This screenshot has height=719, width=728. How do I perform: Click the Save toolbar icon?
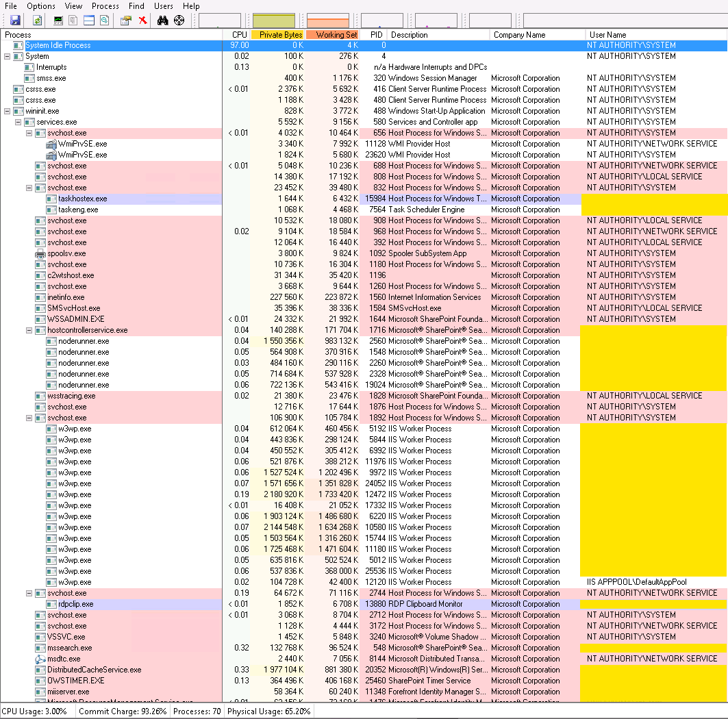pos(15,21)
